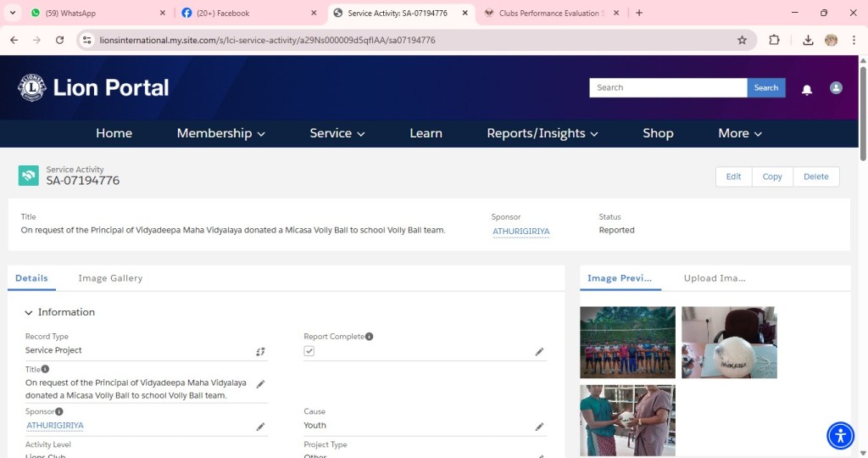The width and height of the screenshot is (868, 458).
Task: Expand the More menu
Action: [x=739, y=133]
